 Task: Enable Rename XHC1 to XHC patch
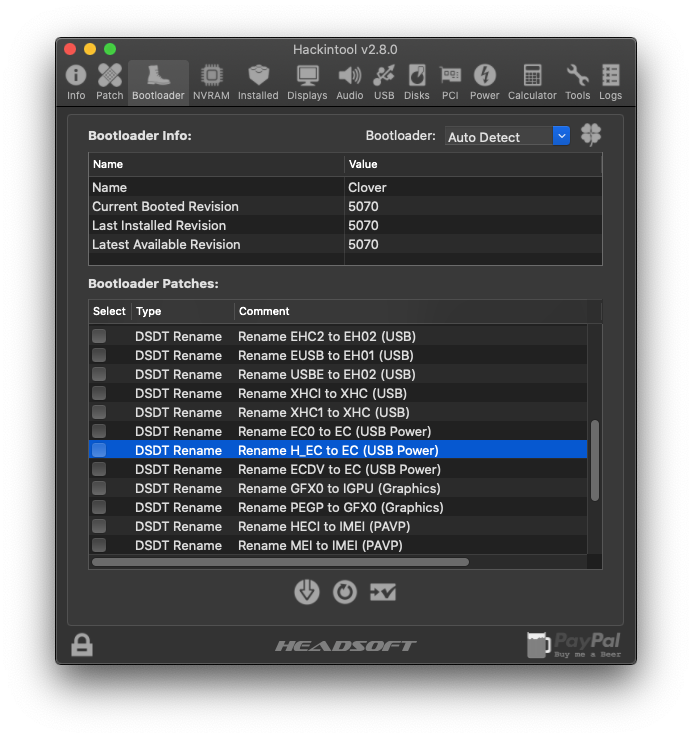point(99,412)
